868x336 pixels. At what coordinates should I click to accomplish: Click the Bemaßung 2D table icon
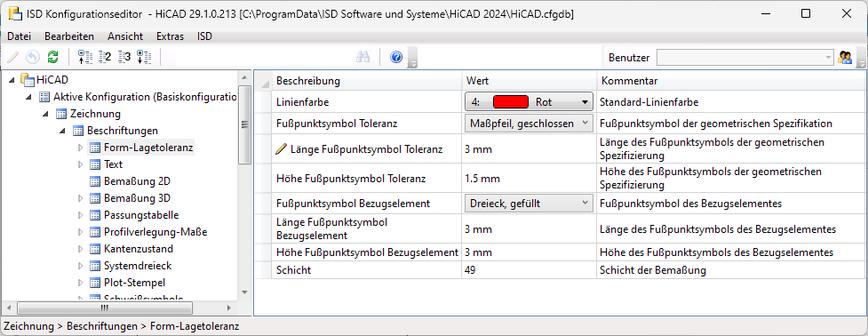click(x=95, y=181)
